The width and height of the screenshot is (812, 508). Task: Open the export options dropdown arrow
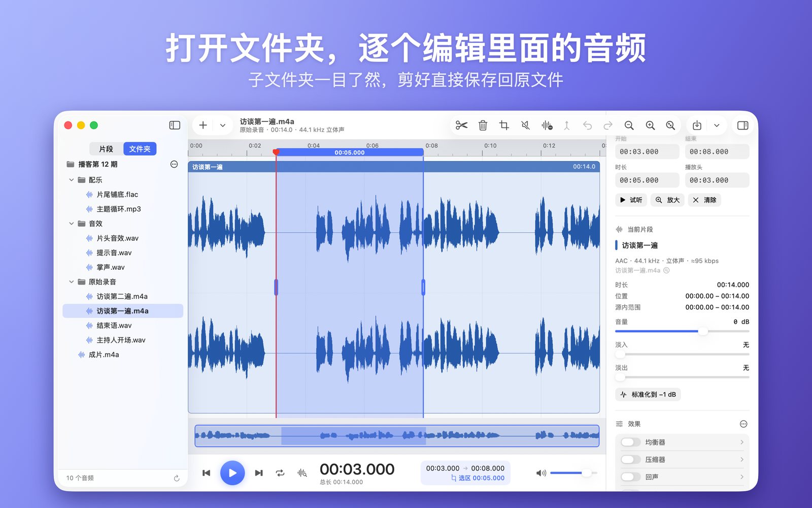pos(717,125)
